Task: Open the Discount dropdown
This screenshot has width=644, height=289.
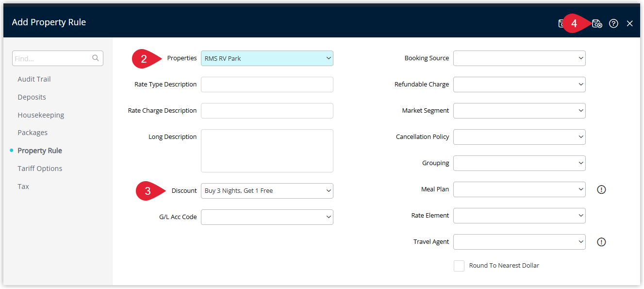Action: pos(267,191)
